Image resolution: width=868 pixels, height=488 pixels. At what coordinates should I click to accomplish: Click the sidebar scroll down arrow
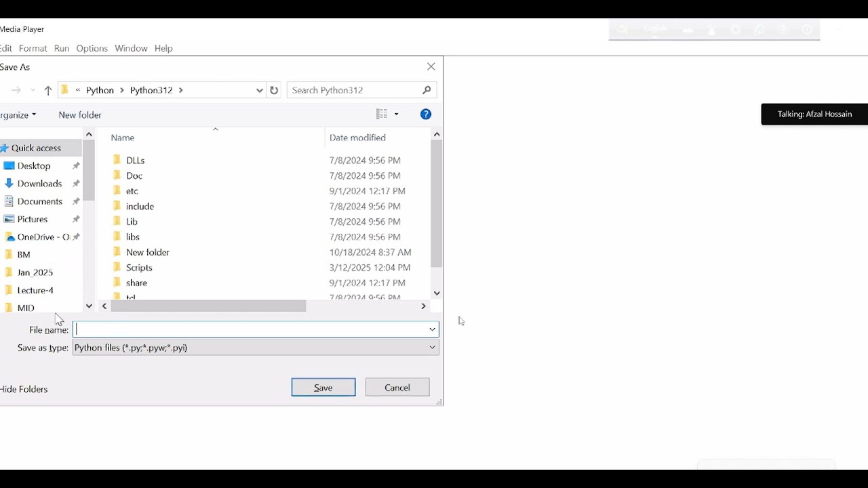(x=89, y=306)
